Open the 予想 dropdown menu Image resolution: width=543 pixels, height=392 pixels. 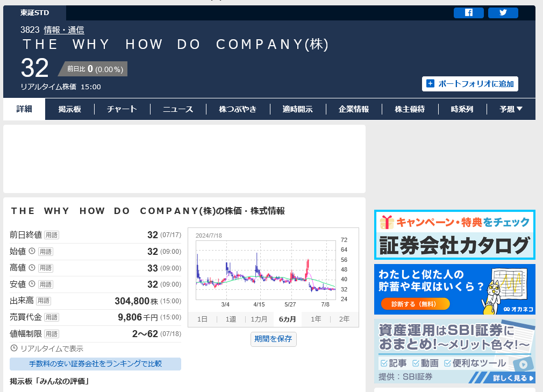tap(510, 109)
